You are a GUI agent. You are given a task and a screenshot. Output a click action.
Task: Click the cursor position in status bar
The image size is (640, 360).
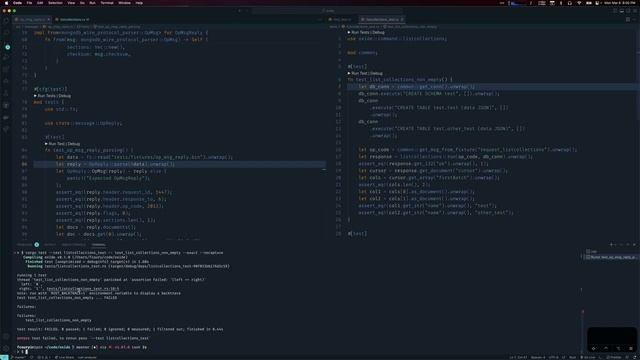(x=518, y=357)
